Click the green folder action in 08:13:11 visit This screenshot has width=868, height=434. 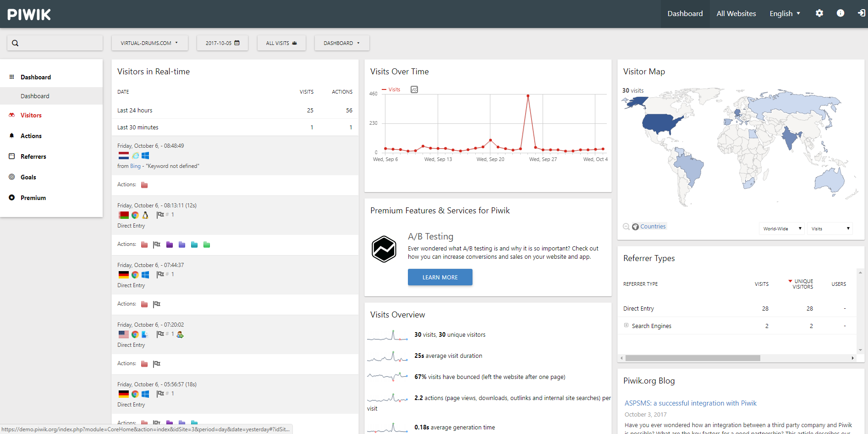coord(207,245)
